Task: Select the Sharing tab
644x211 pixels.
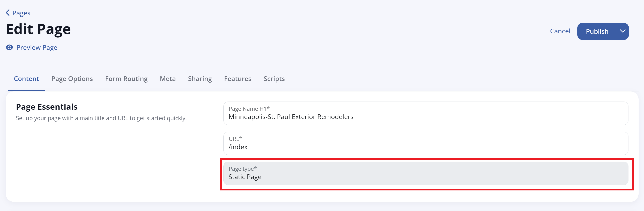Action: coord(200,79)
